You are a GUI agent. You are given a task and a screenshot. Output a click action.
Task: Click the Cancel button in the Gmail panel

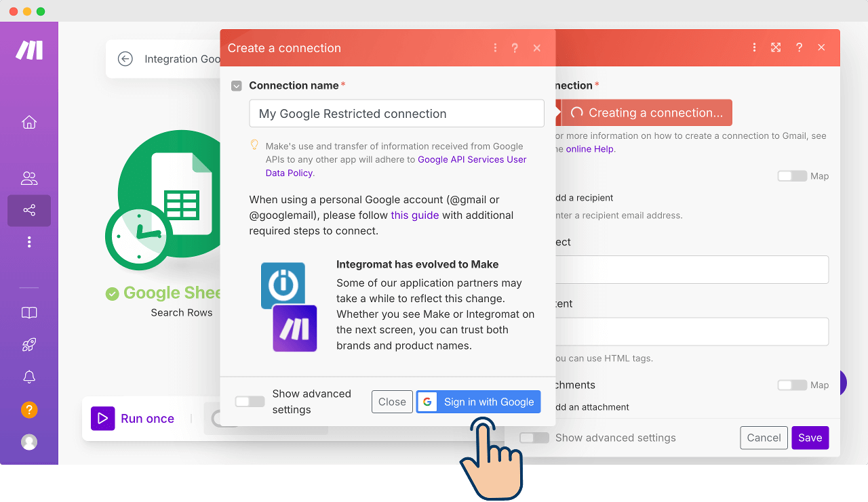(x=764, y=438)
